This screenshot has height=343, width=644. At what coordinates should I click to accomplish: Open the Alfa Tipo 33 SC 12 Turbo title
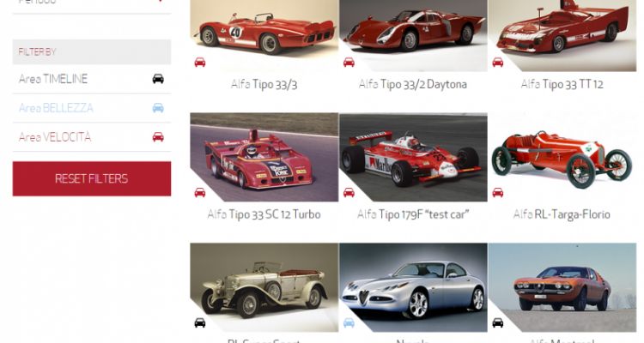(x=264, y=214)
